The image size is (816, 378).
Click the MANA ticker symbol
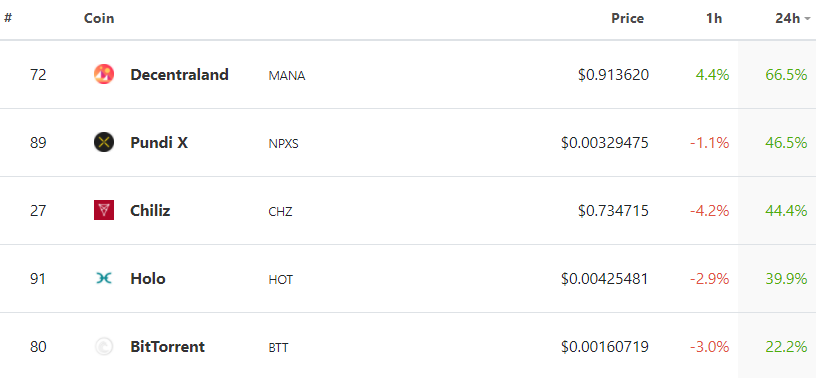coord(287,75)
